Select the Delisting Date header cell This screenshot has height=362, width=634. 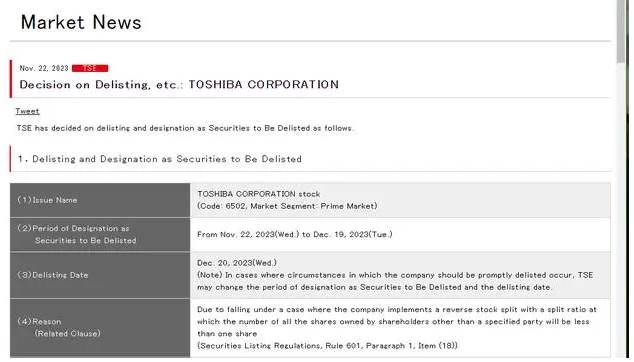click(100, 275)
